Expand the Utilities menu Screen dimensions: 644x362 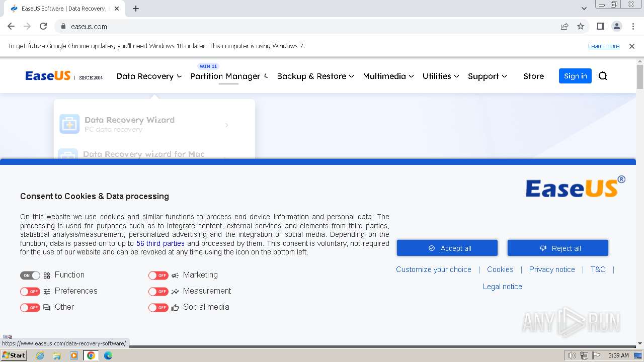pyautogui.click(x=441, y=76)
